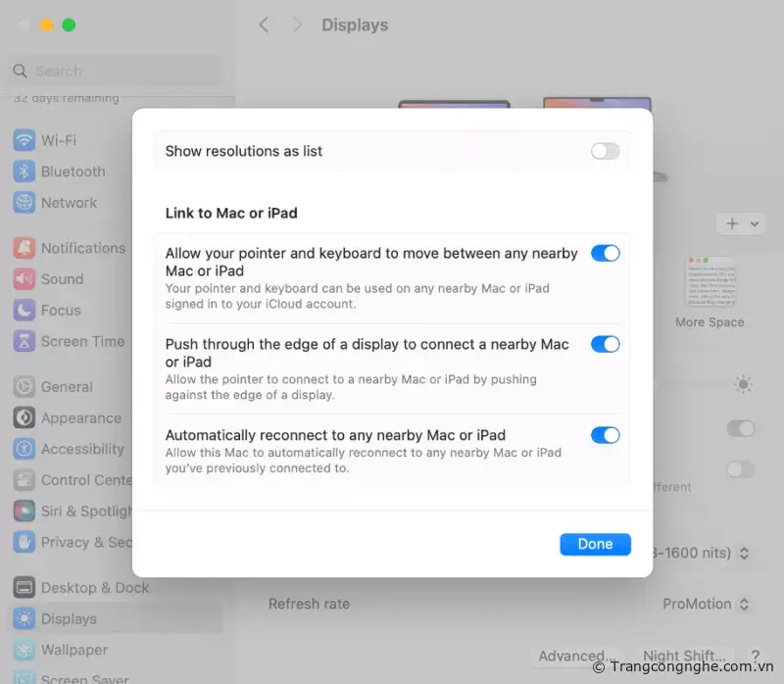Open Wi-Fi settings icon in sidebar
Image resolution: width=784 pixels, height=684 pixels.
24,140
